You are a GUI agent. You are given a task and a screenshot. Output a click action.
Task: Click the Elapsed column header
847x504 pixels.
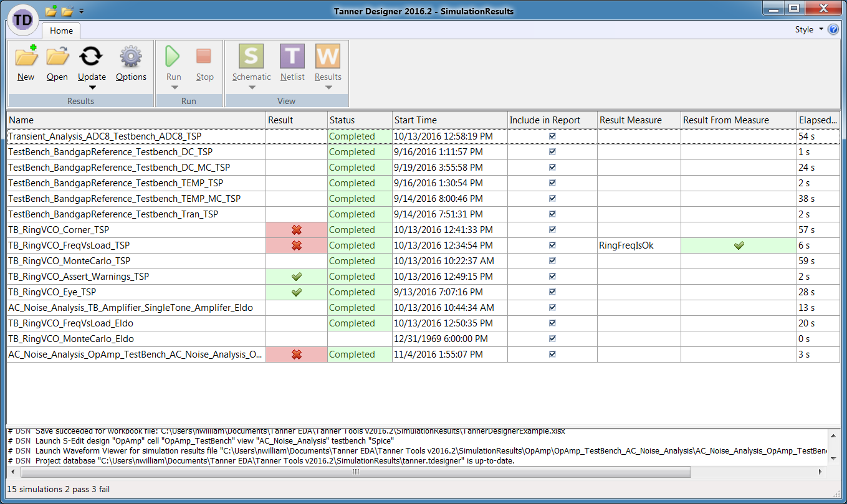pos(818,120)
